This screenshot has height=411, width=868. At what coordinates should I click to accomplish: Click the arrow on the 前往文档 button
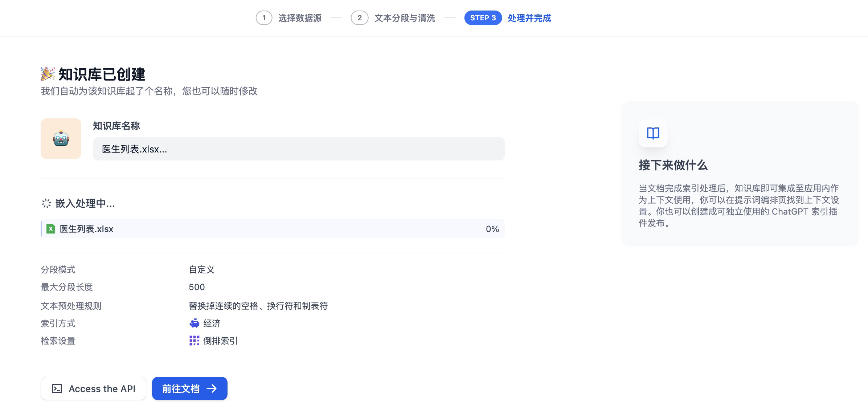(212, 389)
